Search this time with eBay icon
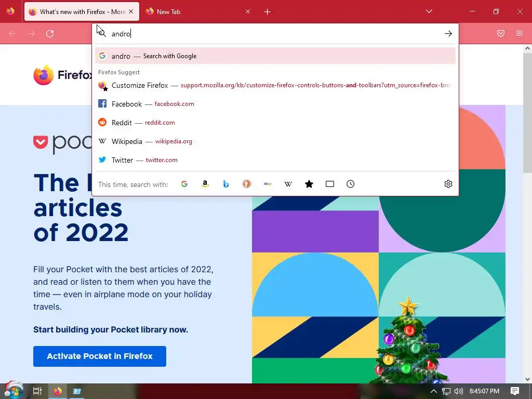 point(268,184)
